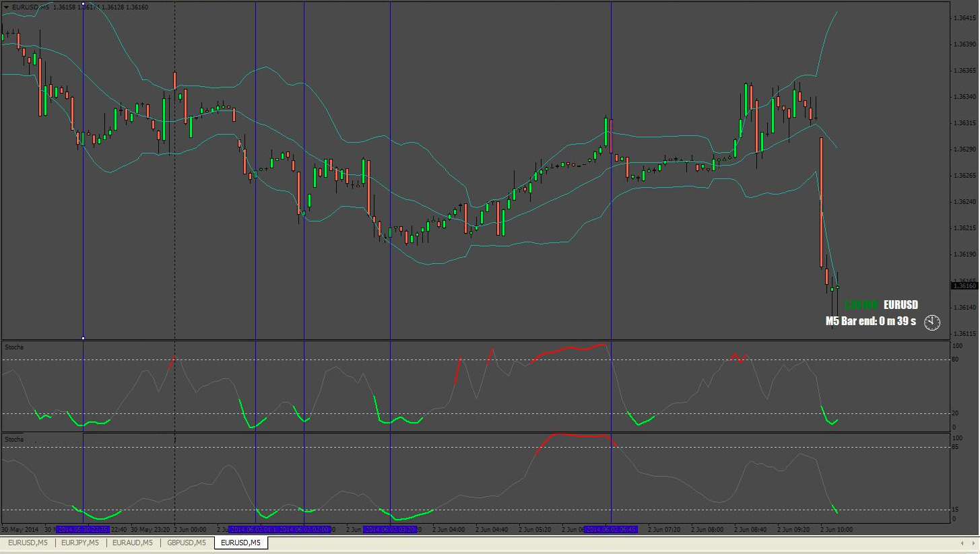Click the '2 Jun 10:00' time axis label
This screenshot has width=980, height=554.
(837, 530)
